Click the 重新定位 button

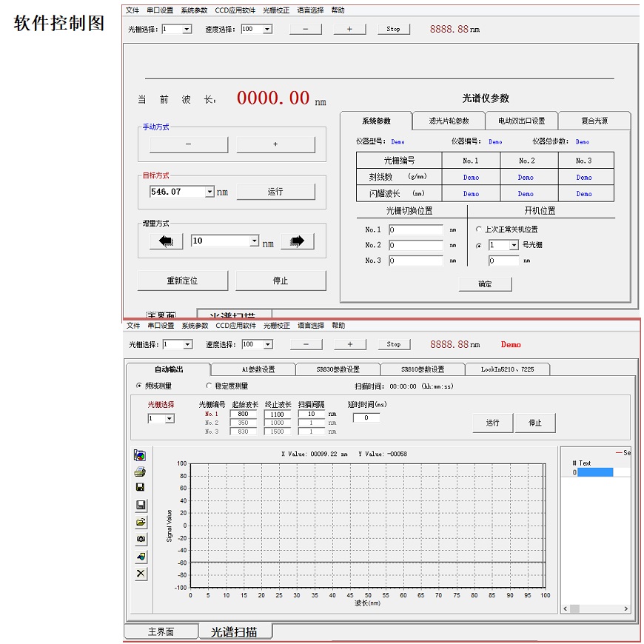(x=182, y=281)
